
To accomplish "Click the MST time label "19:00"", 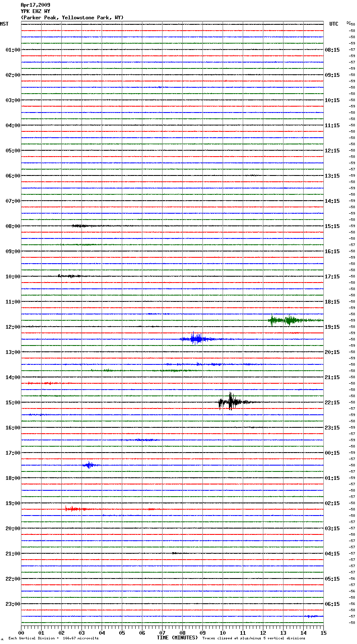I will (x=13, y=503).
